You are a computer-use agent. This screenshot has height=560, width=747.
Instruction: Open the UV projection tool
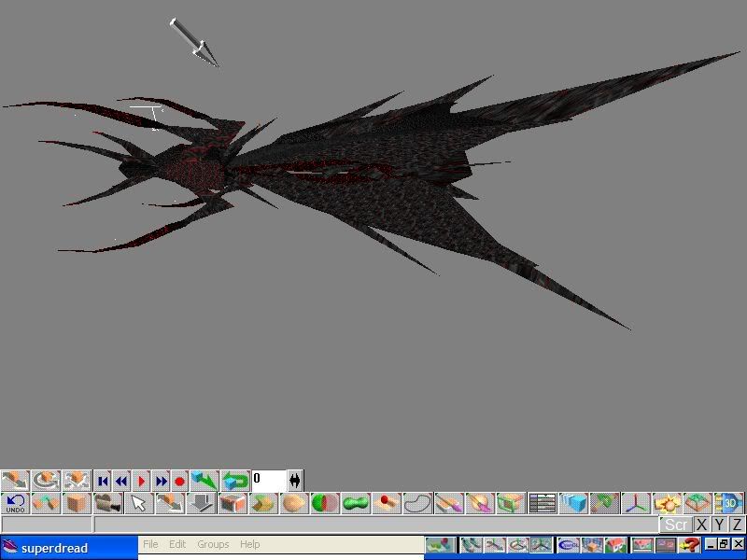click(x=511, y=503)
